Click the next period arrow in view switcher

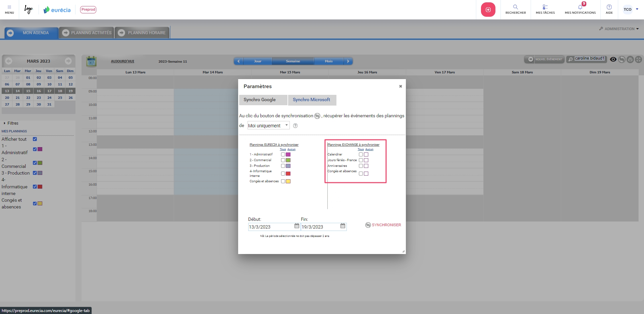coord(348,61)
